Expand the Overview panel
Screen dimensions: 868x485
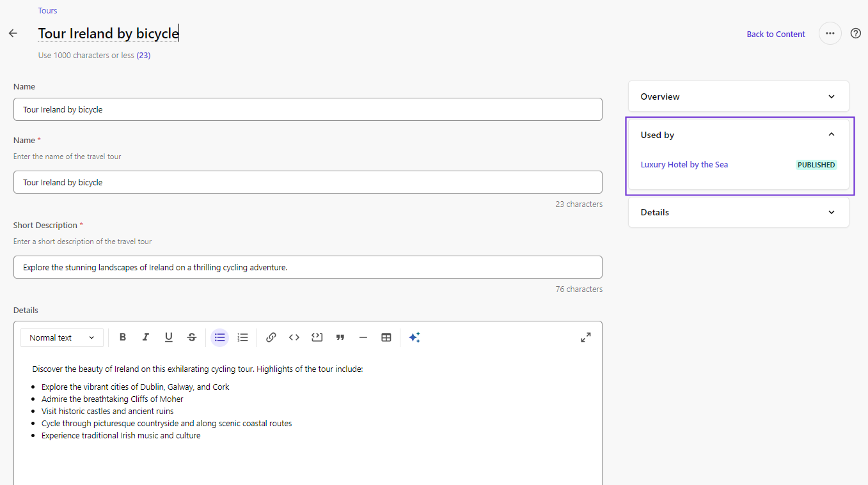[739, 96]
